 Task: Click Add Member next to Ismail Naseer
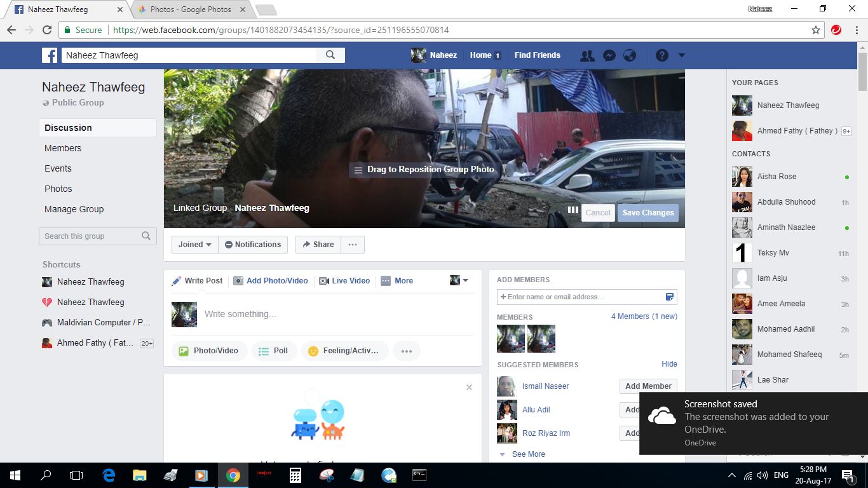[648, 386]
